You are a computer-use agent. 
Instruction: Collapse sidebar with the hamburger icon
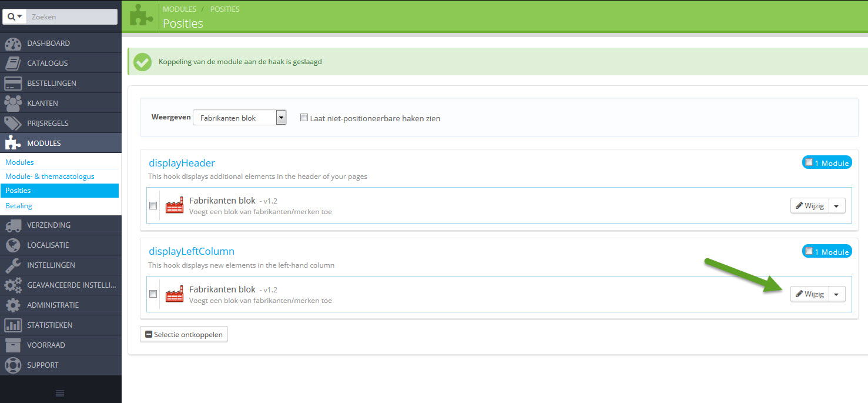(x=60, y=393)
